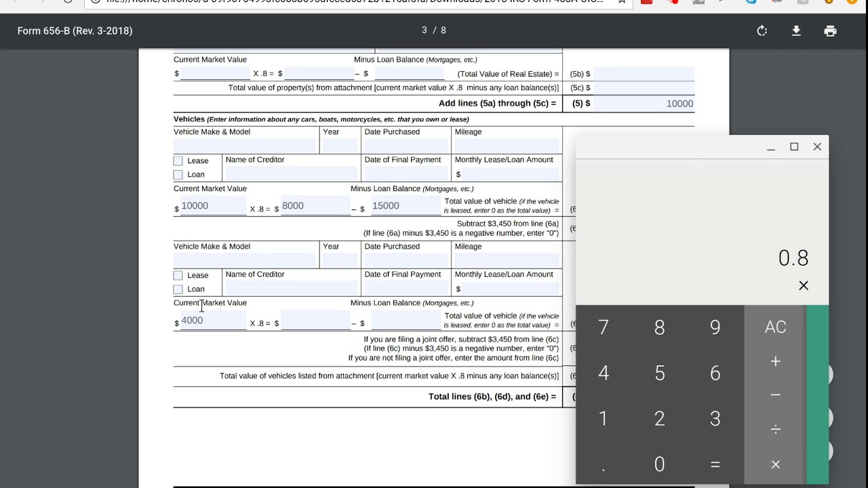Click loan balance field showing 15000
The width and height of the screenshot is (868, 488).
click(x=406, y=206)
